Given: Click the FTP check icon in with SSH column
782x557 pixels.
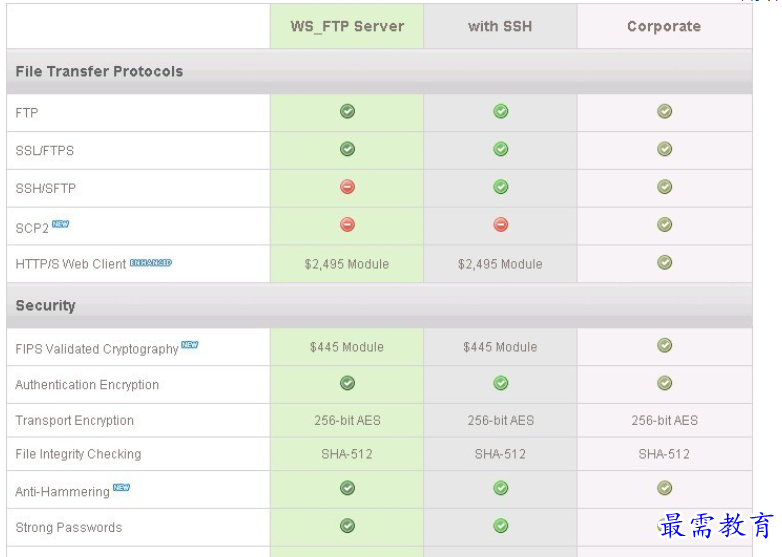Looking at the screenshot, I should 500,111.
